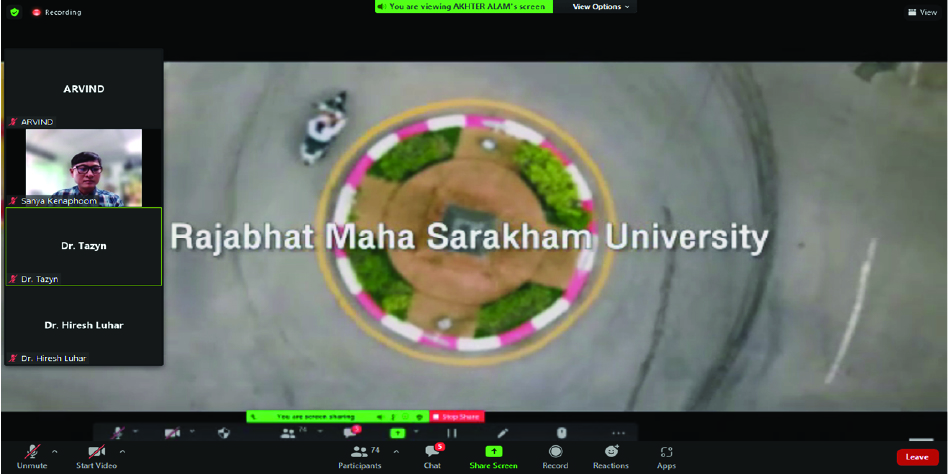Screen dimensions: 948x475
Task: Open the More ellipsis in shared toolbar
Action: [x=618, y=433]
